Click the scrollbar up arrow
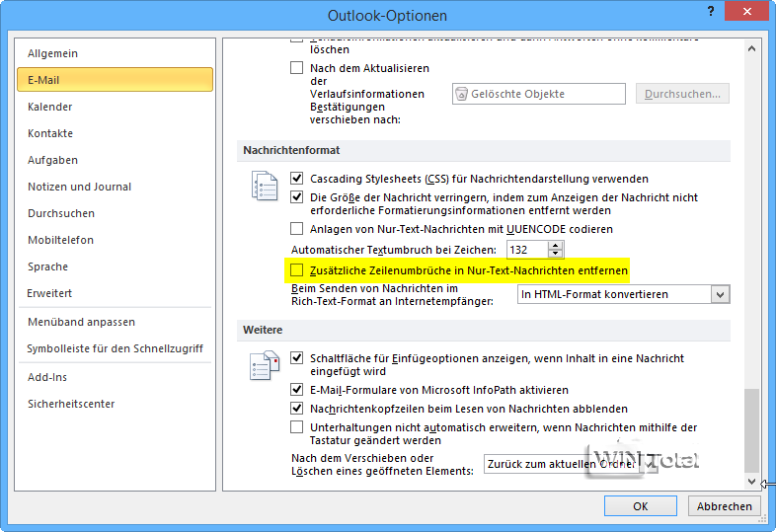 pos(751,48)
